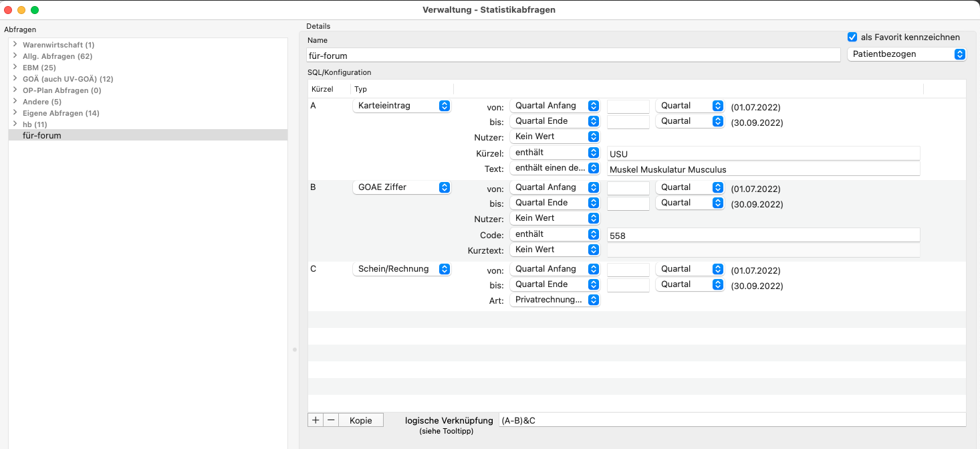This screenshot has width=980, height=449.
Task: Add a new query row with plus button
Action: click(x=316, y=420)
